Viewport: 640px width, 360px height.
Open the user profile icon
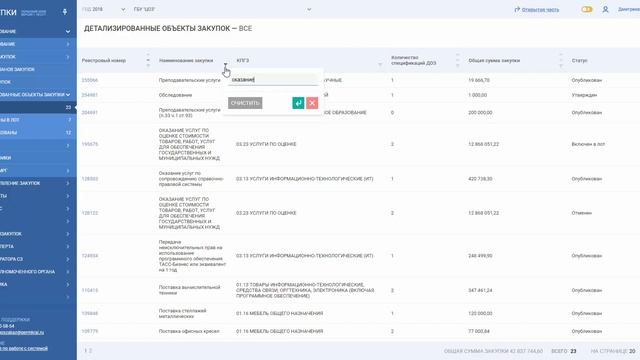coord(605,9)
